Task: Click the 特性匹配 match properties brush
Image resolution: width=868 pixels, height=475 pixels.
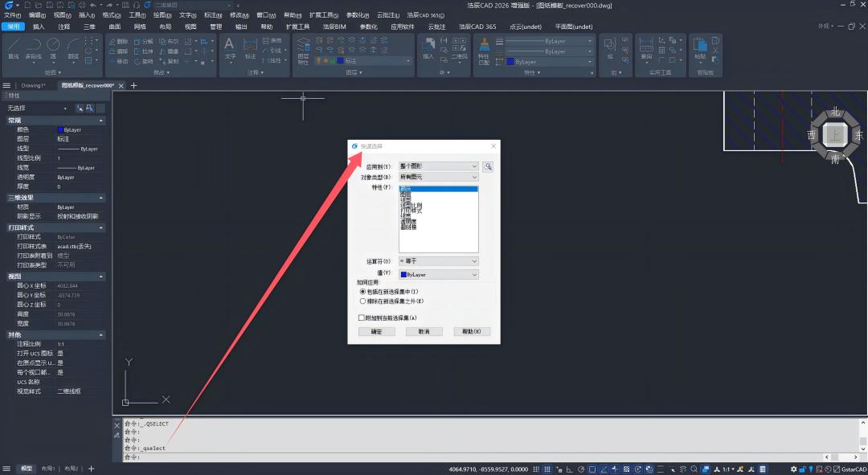Action: pos(484,51)
